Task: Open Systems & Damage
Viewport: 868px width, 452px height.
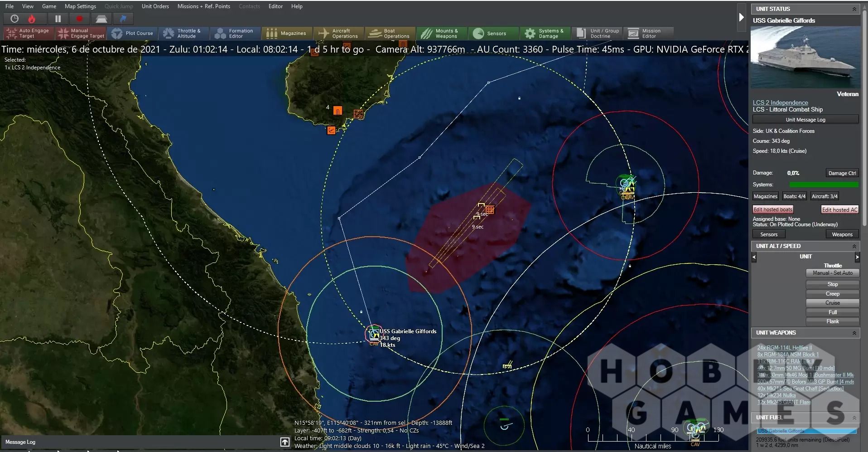Action: 545,33
